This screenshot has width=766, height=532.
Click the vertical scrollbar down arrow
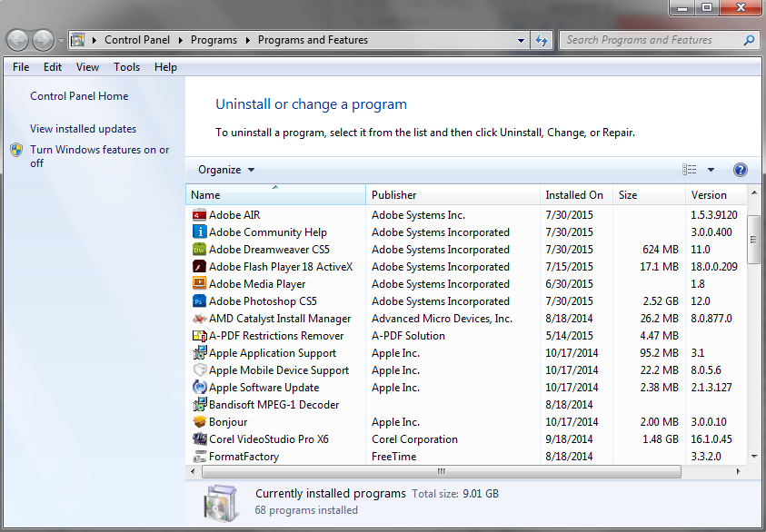[x=754, y=457]
